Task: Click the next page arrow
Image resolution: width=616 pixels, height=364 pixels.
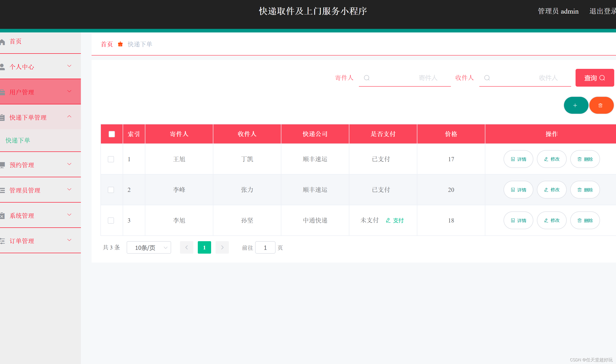Action: 222,247
